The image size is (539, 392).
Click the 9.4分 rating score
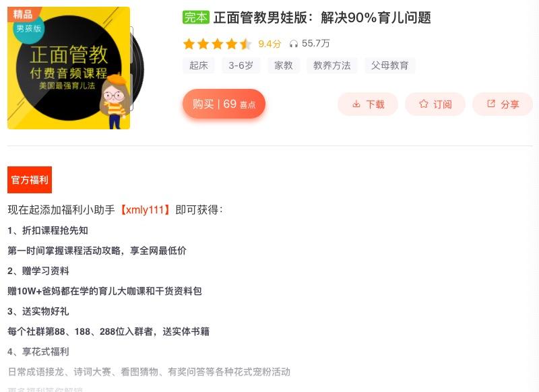click(269, 44)
